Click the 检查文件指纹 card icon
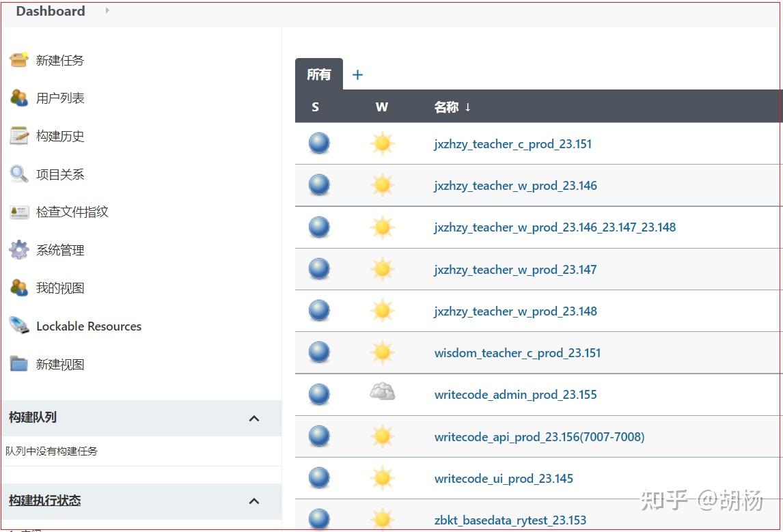 [19, 212]
